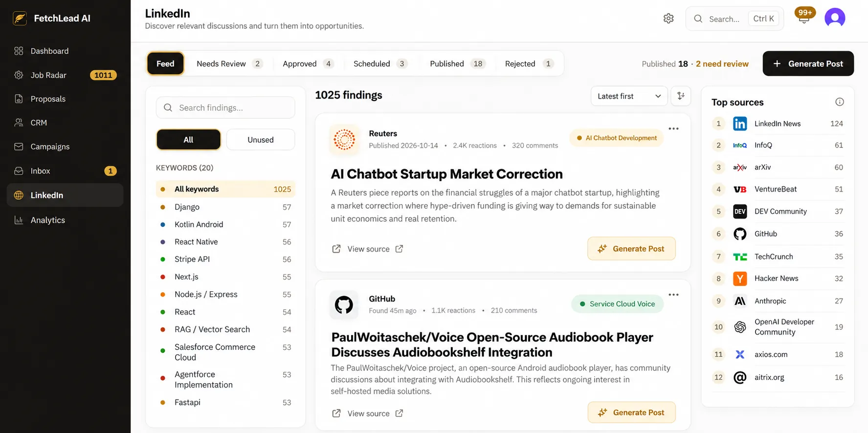
Task: Click the axios.com source icon
Action: pyautogui.click(x=740, y=354)
